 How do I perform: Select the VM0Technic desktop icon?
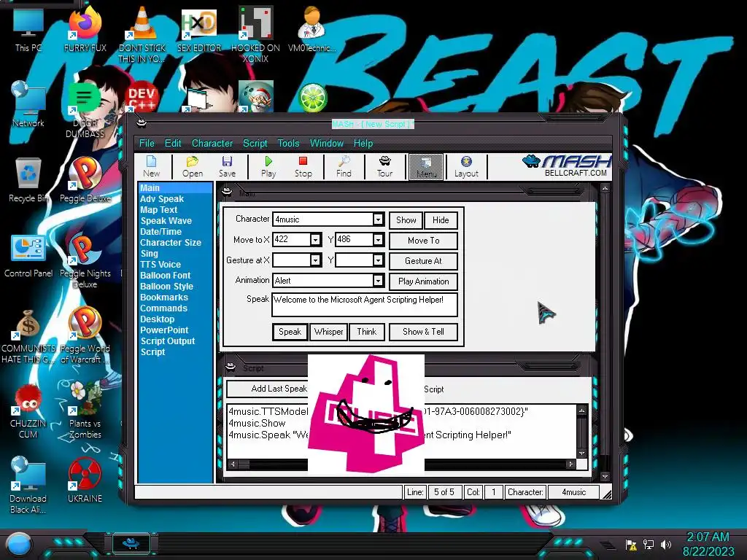pos(311,29)
